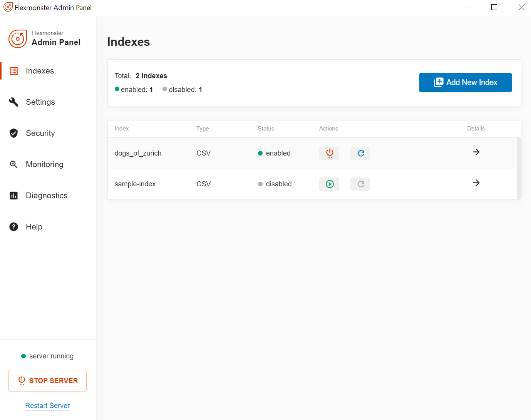
Task: Select the Monitoring magnifier icon
Action: click(13, 164)
